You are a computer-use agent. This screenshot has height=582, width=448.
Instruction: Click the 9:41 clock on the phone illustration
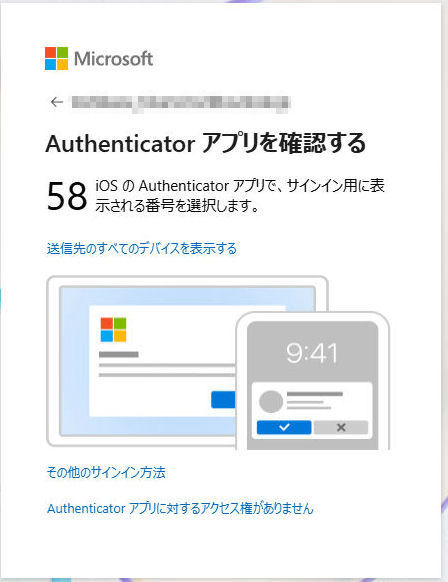[312, 353]
